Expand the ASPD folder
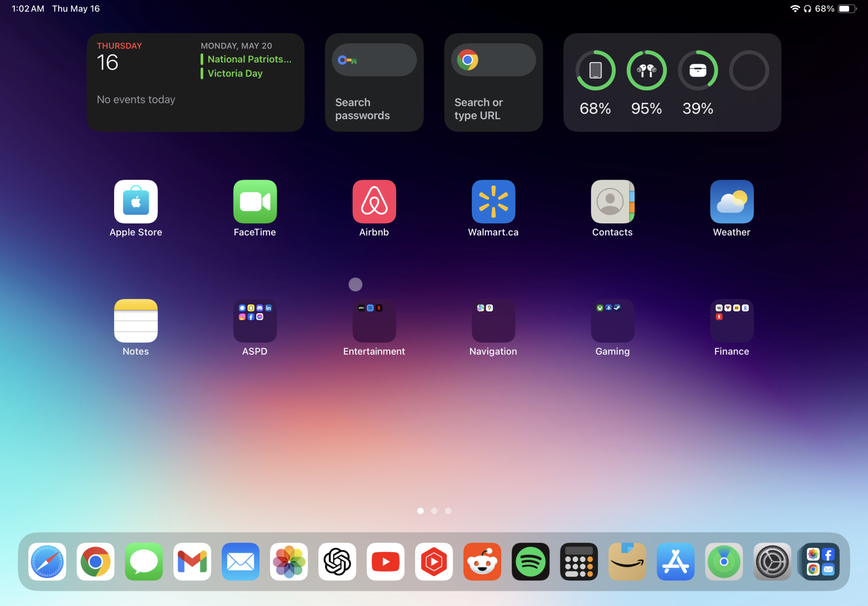Screen dimensions: 868x606 click(255, 321)
